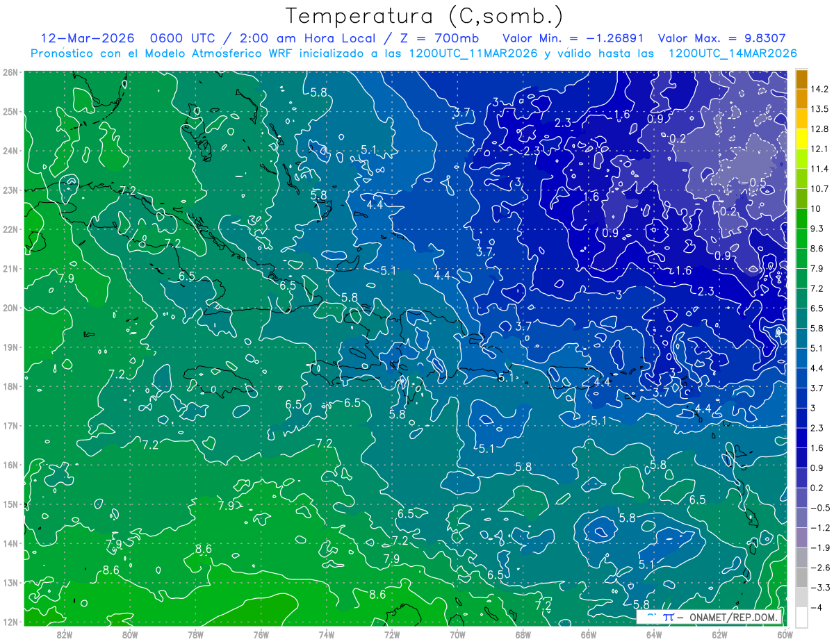Screen dimensions: 834x644
Task: Click the colorbar label "-1.9"
Action: pyautogui.click(x=821, y=547)
